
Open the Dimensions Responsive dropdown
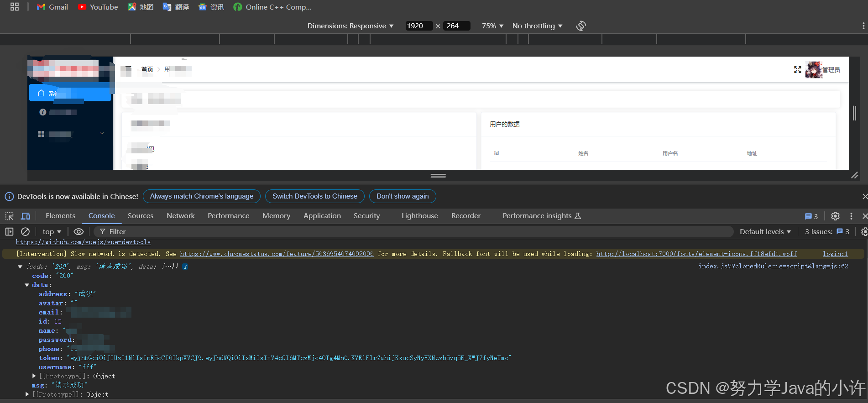coord(350,26)
